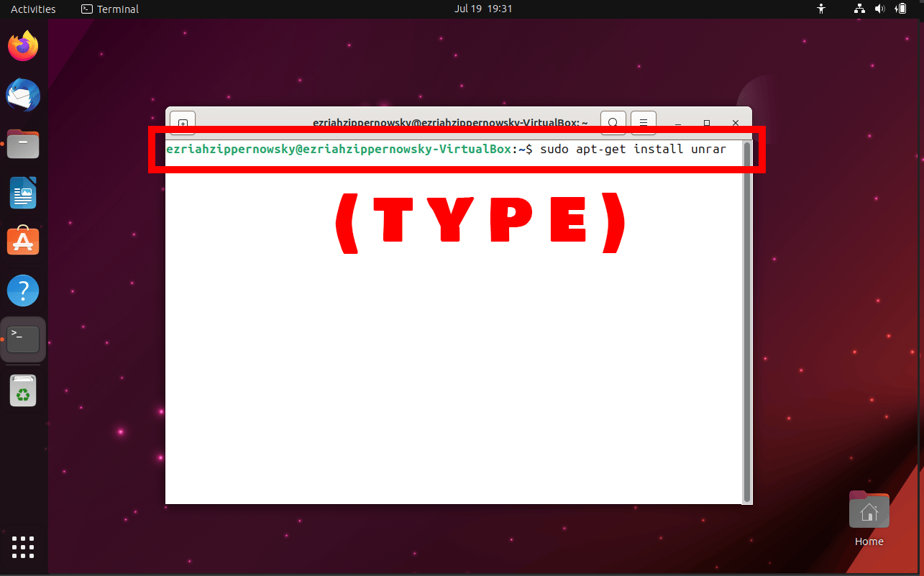Launch the Thunderbird mail client
Screen dimensions: 924x576
[23, 94]
